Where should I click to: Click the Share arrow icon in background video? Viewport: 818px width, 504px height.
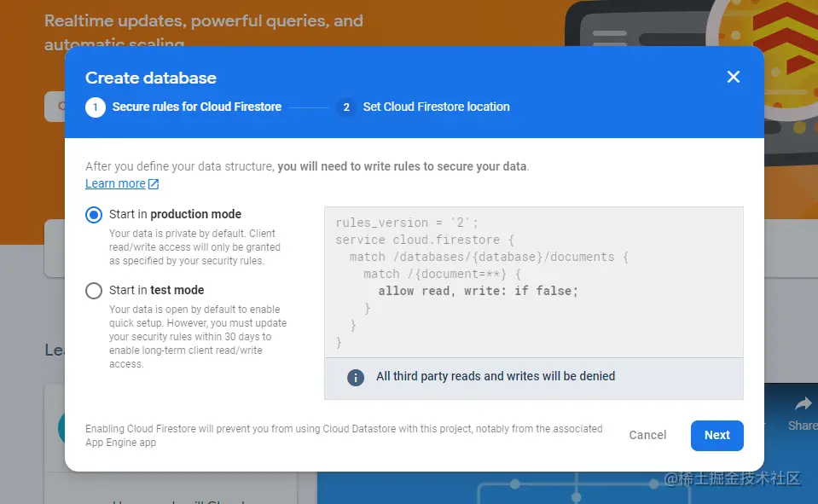click(x=803, y=404)
